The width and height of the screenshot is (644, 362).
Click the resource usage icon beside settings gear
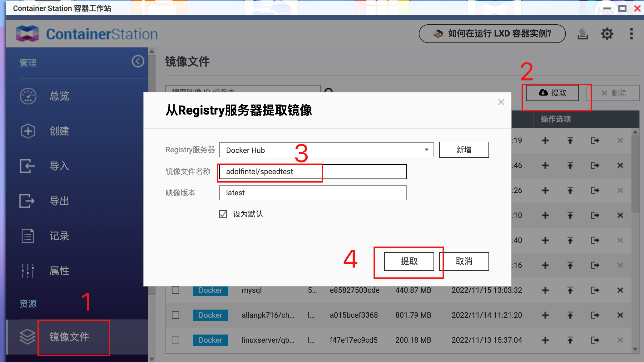583,34
